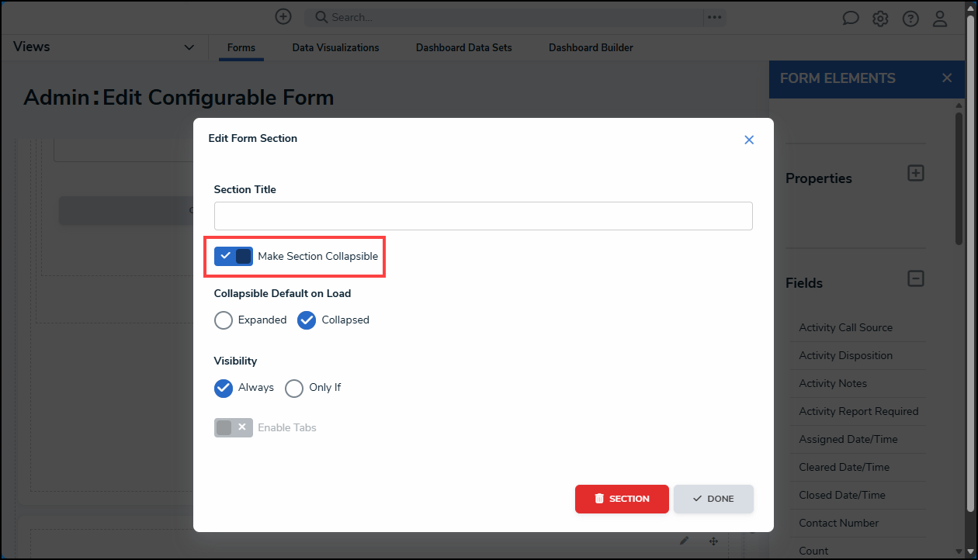This screenshot has width=978, height=560.
Task: Open the user profile icon
Action: tap(940, 19)
